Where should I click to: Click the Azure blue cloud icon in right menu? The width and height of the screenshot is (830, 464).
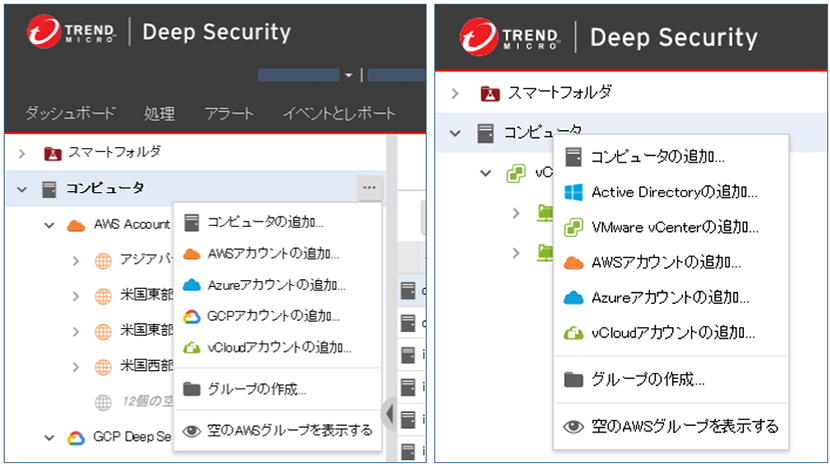[x=573, y=297]
